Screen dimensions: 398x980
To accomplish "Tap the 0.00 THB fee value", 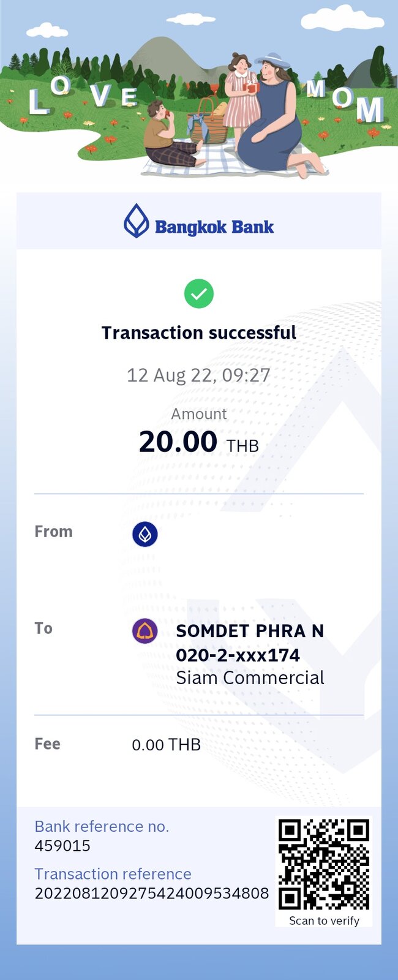I will coord(167,745).
